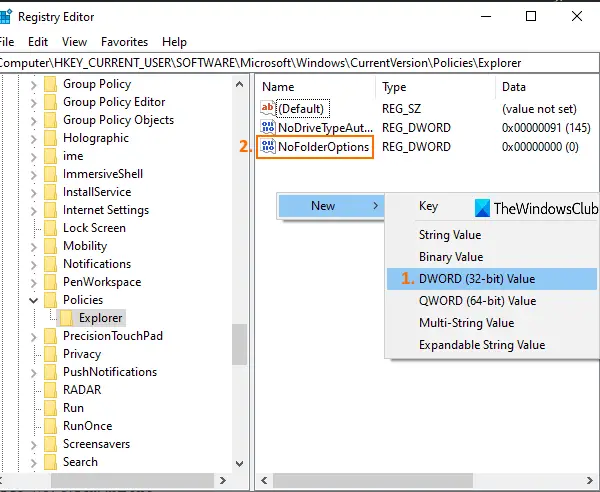
Task: Expand the Notifications key
Action: pyautogui.click(x=34, y=264)
